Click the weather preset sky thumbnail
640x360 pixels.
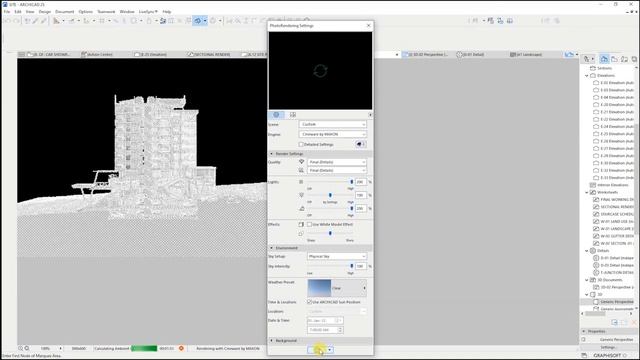point(319,288)
